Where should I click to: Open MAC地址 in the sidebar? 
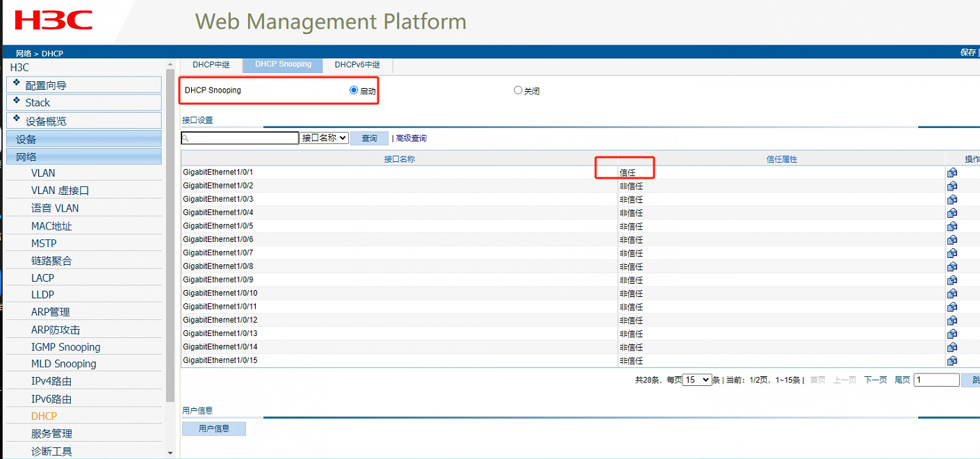pyautogui.click(x=51, y=225)
